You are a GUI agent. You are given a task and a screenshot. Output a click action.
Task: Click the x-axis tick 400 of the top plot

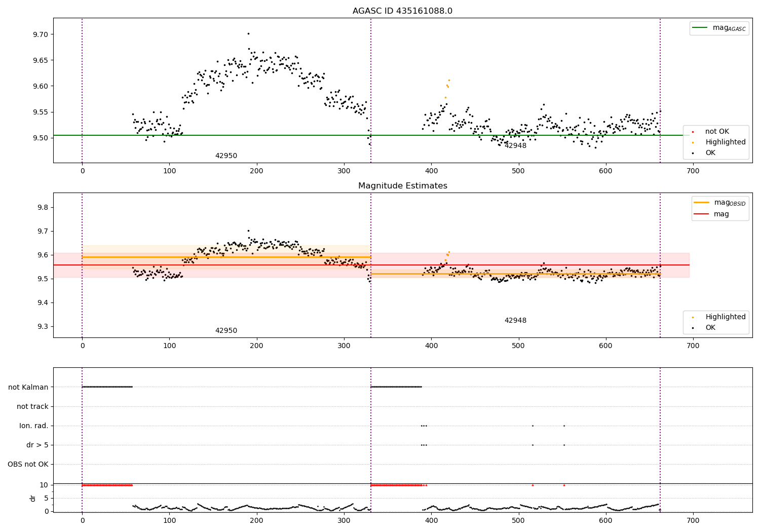(x=431, y=171)
